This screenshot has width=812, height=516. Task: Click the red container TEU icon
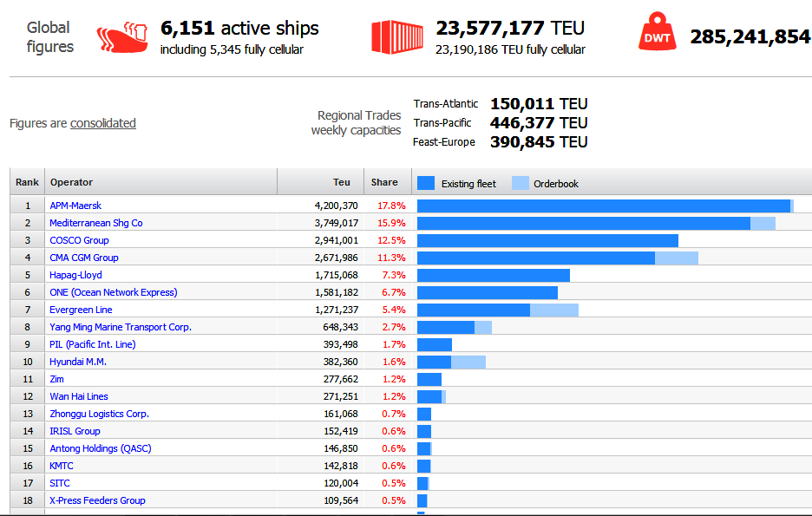(397, 36)
